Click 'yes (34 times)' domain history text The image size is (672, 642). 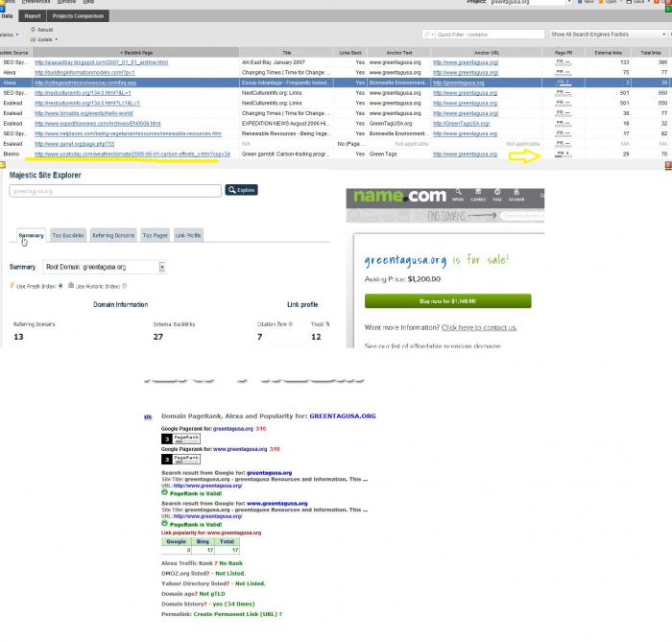click(233, 604)
